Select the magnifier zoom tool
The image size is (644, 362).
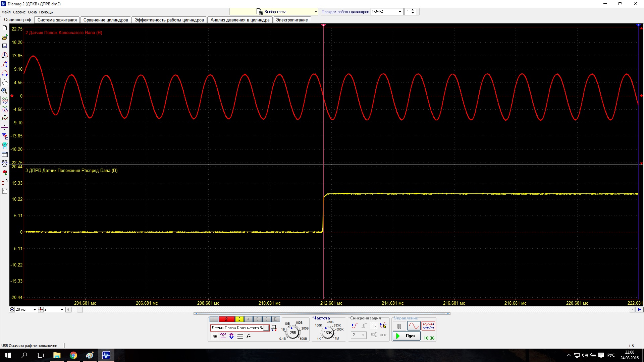(5, 91)
